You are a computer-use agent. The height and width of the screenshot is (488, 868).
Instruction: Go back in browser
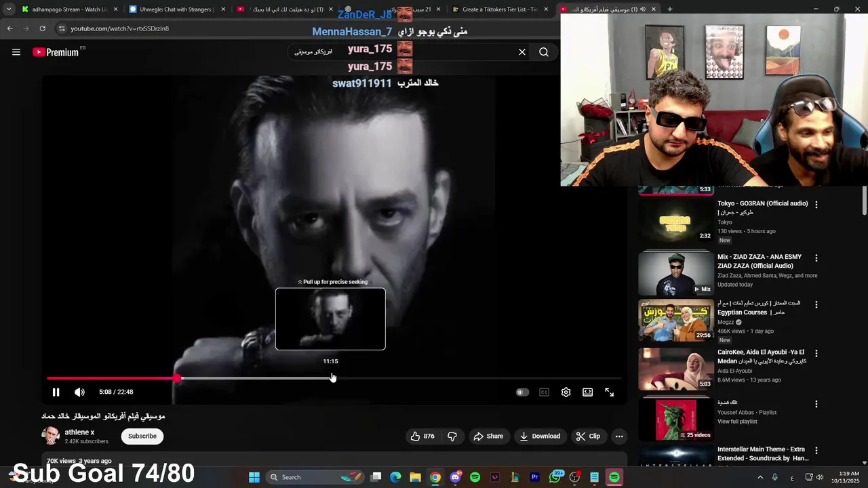click(9, 28)
